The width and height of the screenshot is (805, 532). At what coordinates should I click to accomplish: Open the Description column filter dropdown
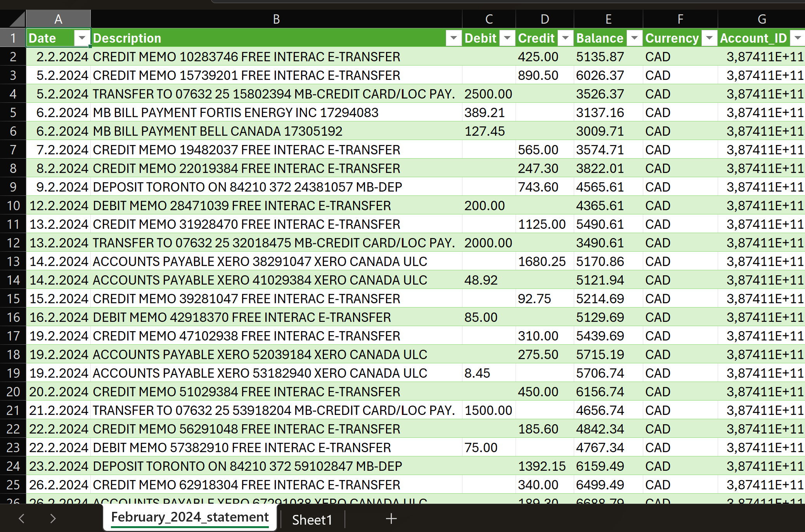(454, 38)
